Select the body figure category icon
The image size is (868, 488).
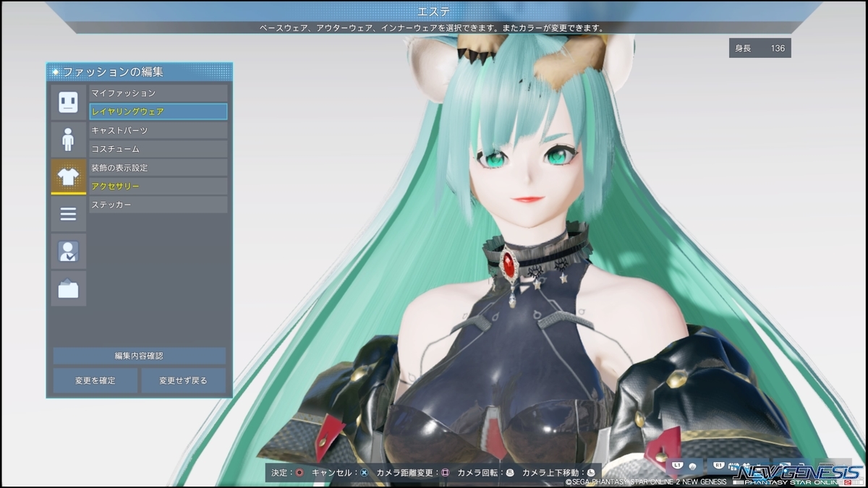click(68, 140)
